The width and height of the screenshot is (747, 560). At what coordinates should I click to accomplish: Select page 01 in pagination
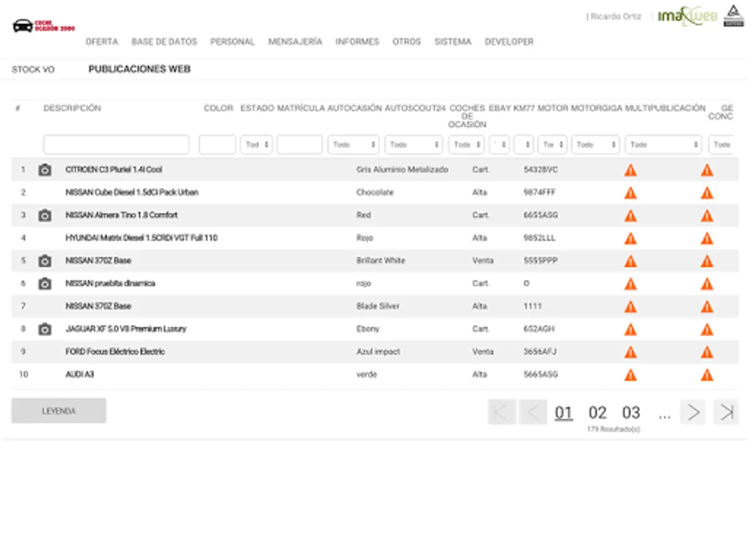[x=564, y=413]
